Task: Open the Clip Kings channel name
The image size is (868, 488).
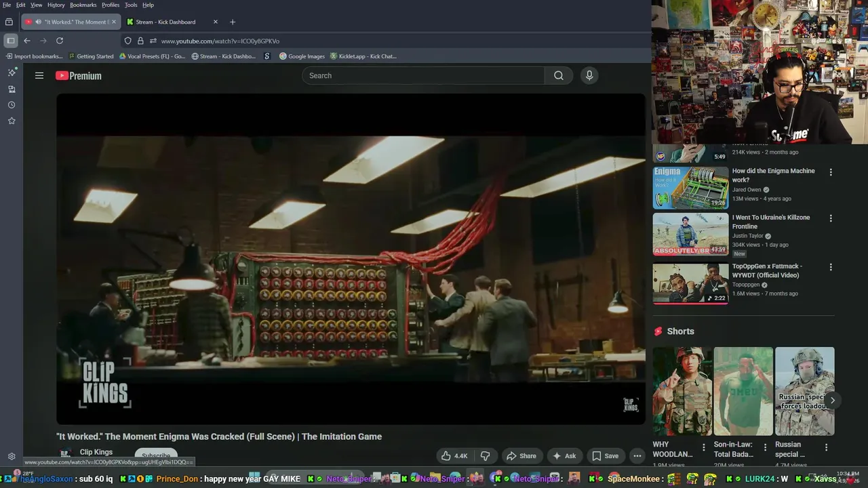Action: tap(96, 452)
